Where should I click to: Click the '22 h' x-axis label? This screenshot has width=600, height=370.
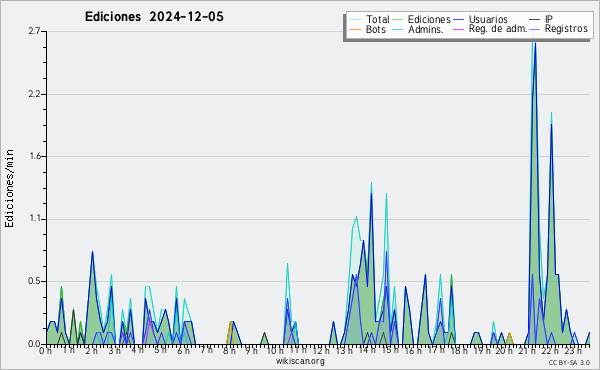[550, 350]
